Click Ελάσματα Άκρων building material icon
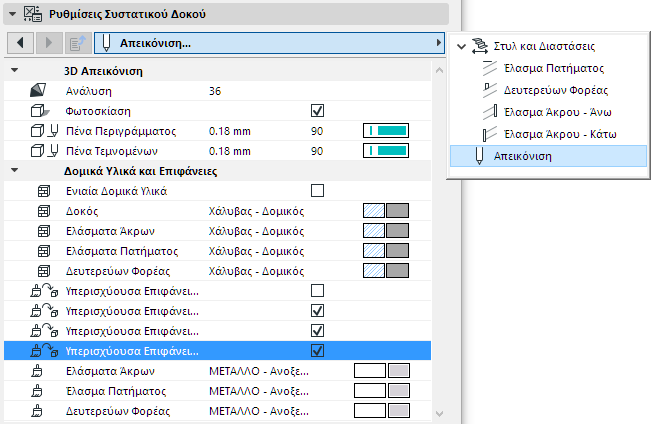Screen dimensions: 655x424 click(43, 231)
